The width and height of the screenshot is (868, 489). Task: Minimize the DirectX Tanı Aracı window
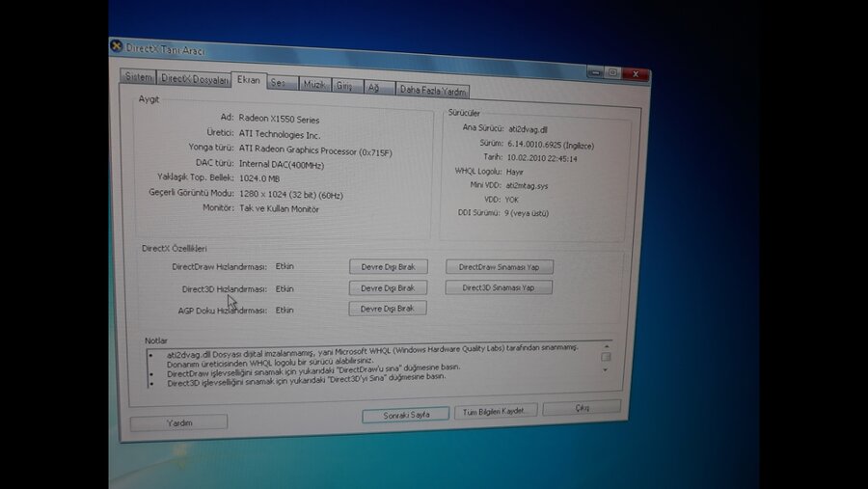pos(595,72)
